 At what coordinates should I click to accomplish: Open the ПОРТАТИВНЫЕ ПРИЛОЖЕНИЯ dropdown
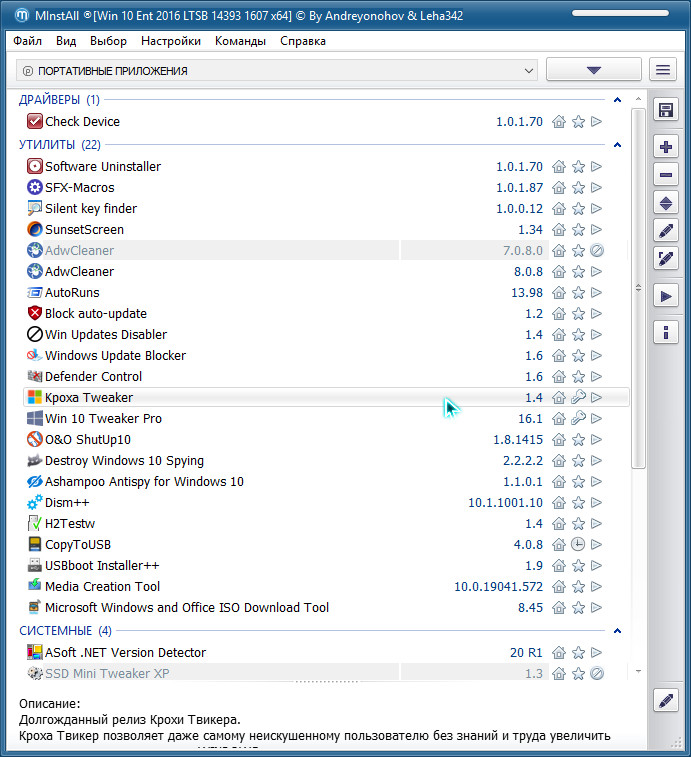(277, 71)
